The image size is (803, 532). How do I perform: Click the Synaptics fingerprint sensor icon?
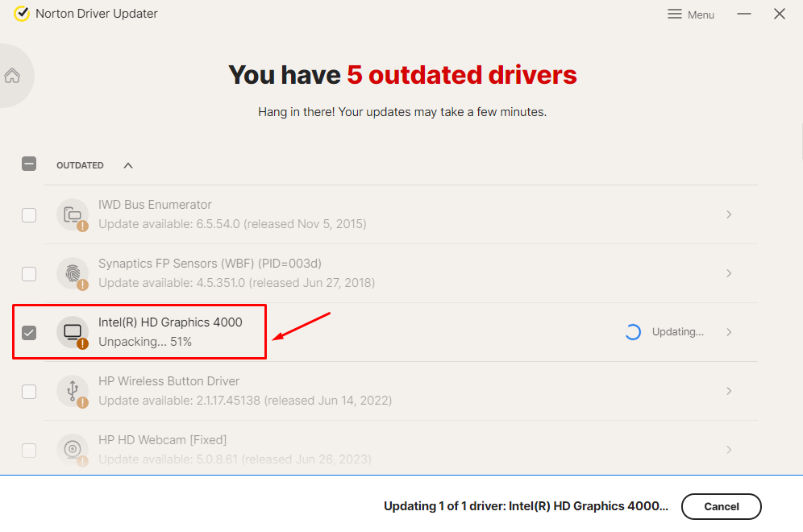coord(73,273)
